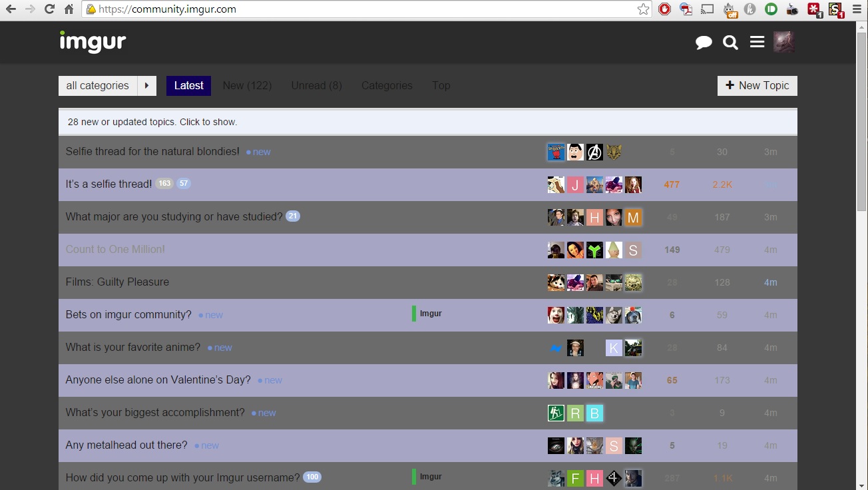Open the LastPass extension icon
Screen dimensions: 868x490
coord(815,9)
